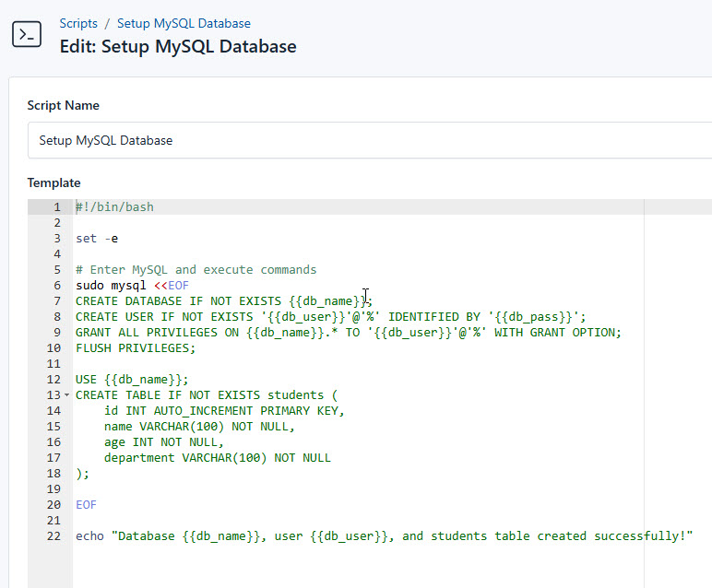
Task: Focus the Script Name input field
Action: pyautogui.click(x=370, y=140)
